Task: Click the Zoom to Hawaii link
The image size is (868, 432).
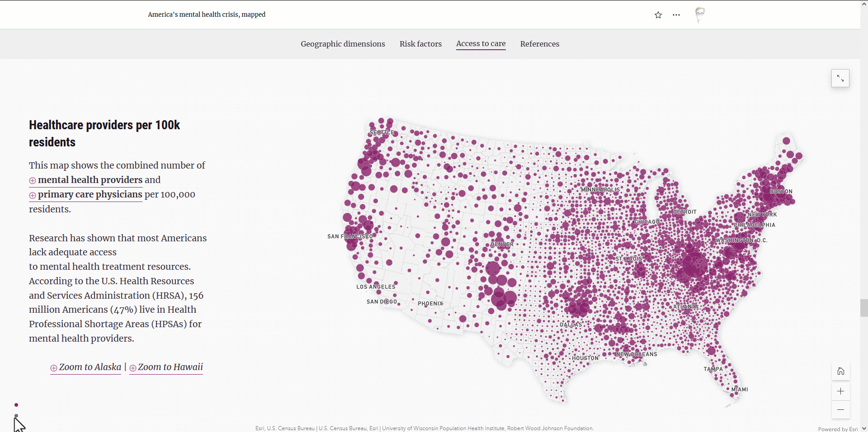Action: tap(170, 367)
